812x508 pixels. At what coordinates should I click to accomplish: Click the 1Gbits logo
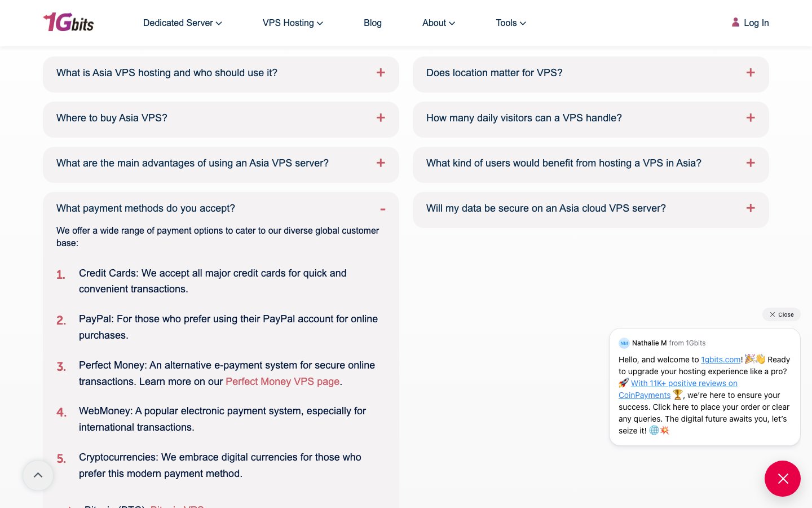click(68, 23)
